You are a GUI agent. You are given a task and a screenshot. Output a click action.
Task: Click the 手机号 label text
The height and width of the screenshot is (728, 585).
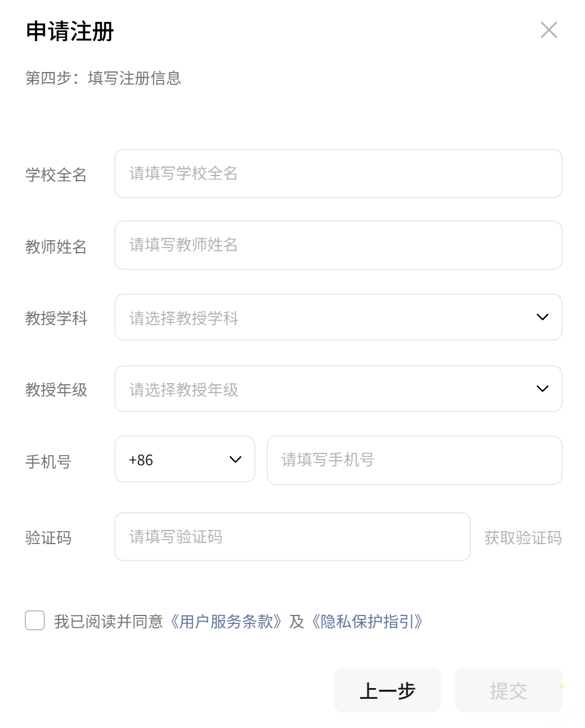[48, 462]
